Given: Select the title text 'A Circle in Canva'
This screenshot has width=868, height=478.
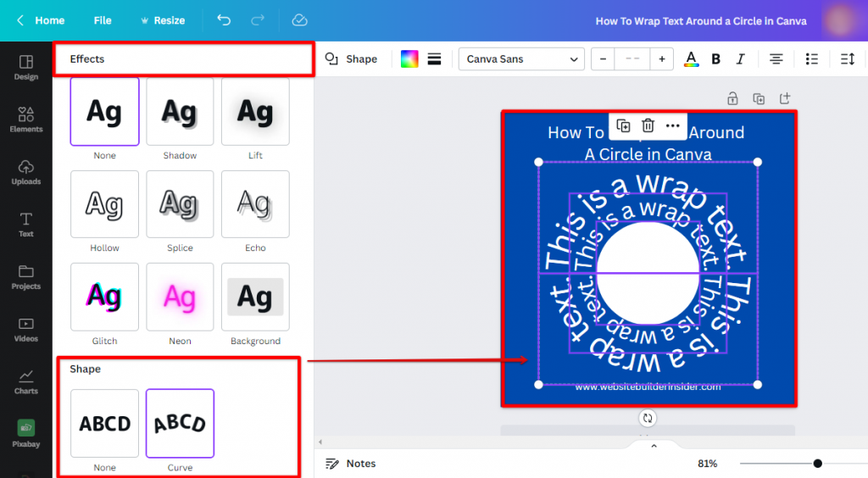Looking at the screenshot, I should (648, 154).
